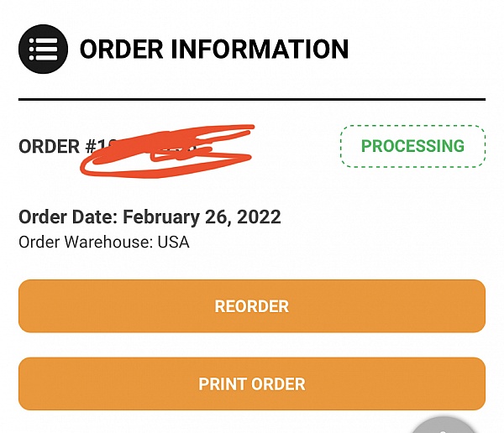The width and height of the screenshot is (504, 433).
Task: Tap the Order Warehouse: USA text
Action: 104,243
